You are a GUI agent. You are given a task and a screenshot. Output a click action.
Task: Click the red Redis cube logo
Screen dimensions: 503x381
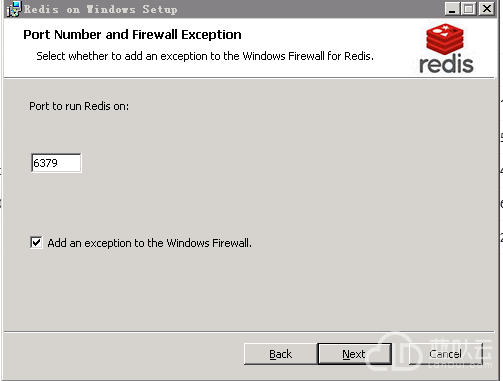[x=445, y=38]
